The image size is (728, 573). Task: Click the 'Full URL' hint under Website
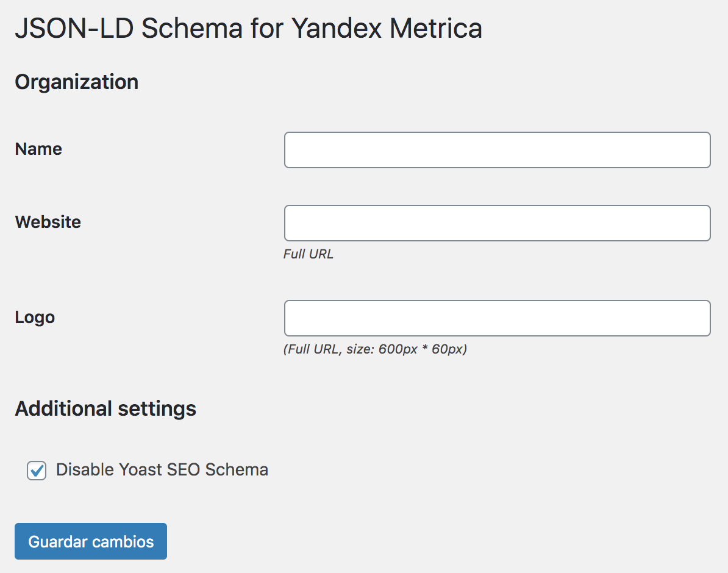point(309,254)
